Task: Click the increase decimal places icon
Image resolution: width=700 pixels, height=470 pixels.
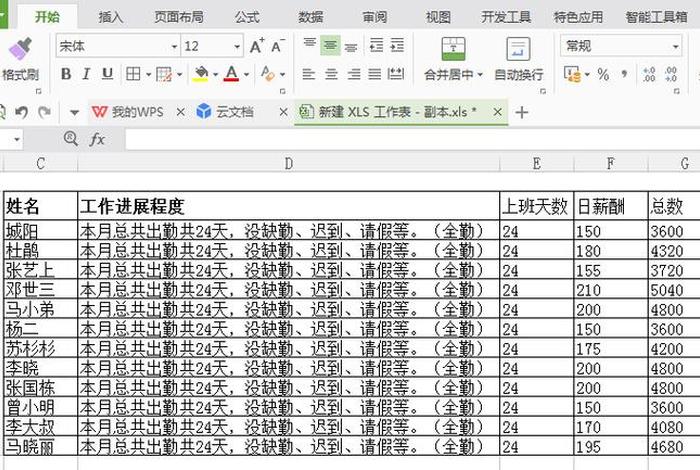Action: 649,74
